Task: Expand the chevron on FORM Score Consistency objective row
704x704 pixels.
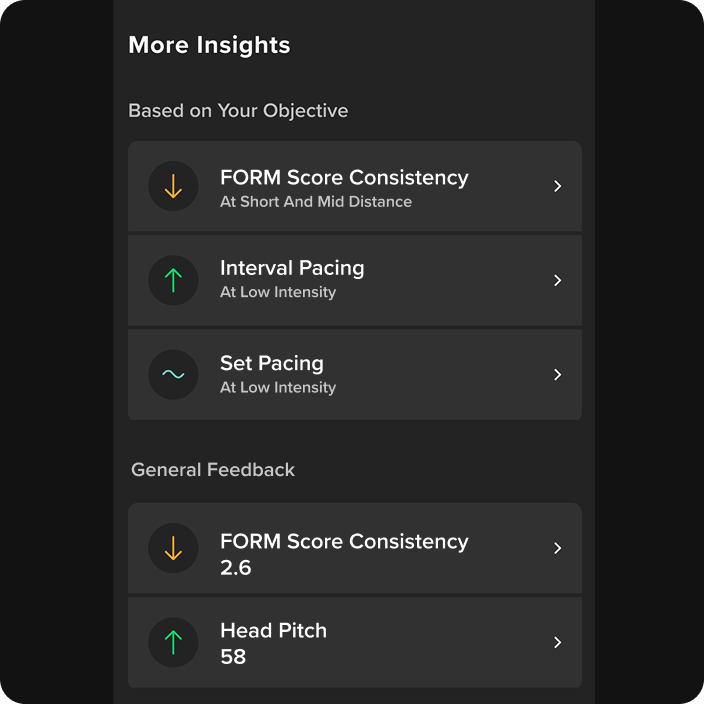Action: pos(557,186)
